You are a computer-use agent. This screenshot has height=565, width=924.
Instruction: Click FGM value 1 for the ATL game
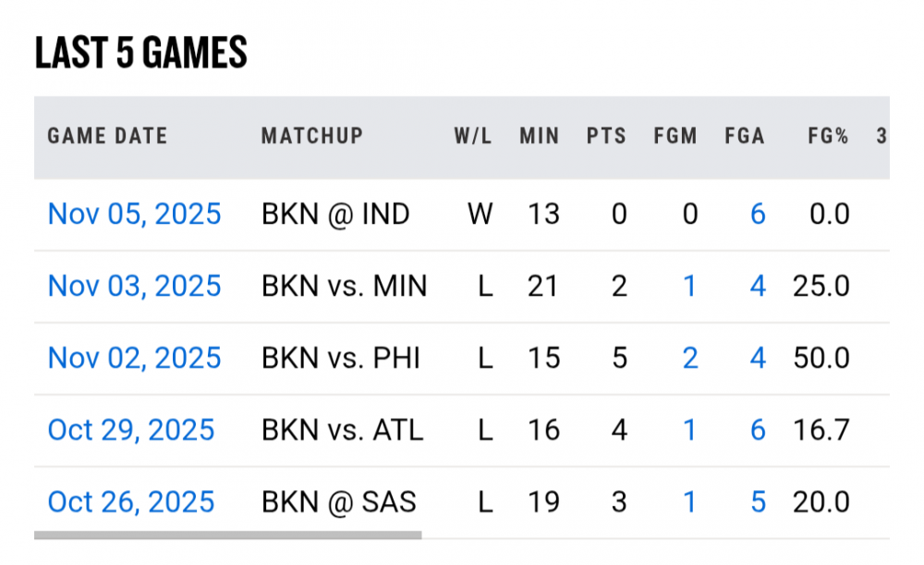click(689, 430)
